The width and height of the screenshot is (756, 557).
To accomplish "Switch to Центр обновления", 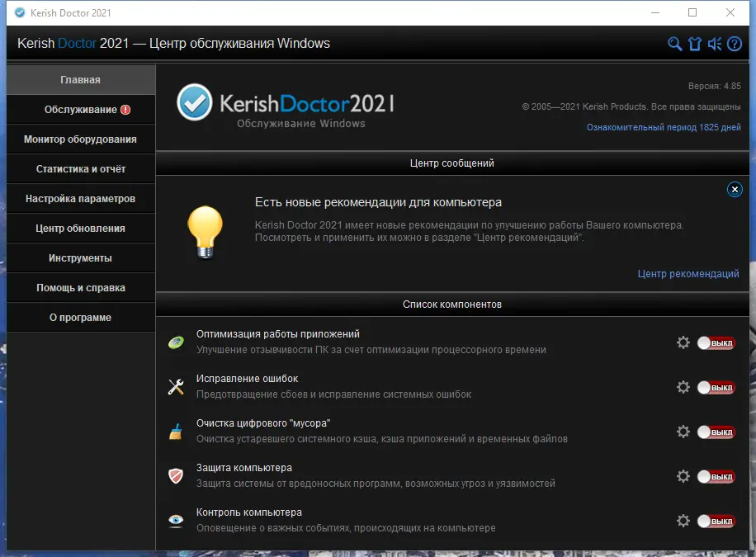I will click(80, 228).
